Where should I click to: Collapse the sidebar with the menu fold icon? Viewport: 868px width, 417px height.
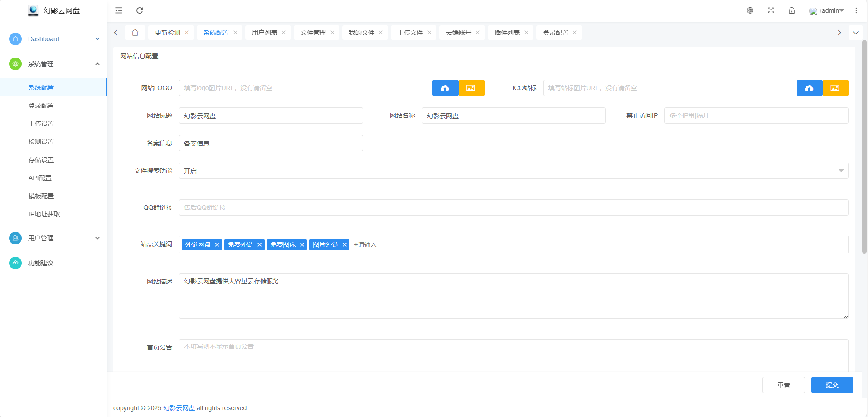click(119, 10)
